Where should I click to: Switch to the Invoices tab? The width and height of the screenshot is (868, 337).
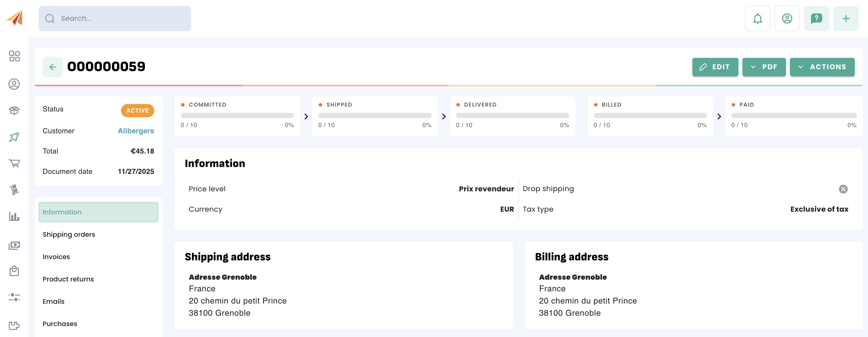56,257
